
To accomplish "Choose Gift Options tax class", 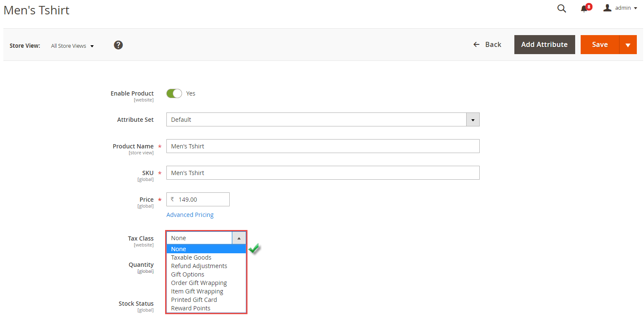I will click(187, 274).
